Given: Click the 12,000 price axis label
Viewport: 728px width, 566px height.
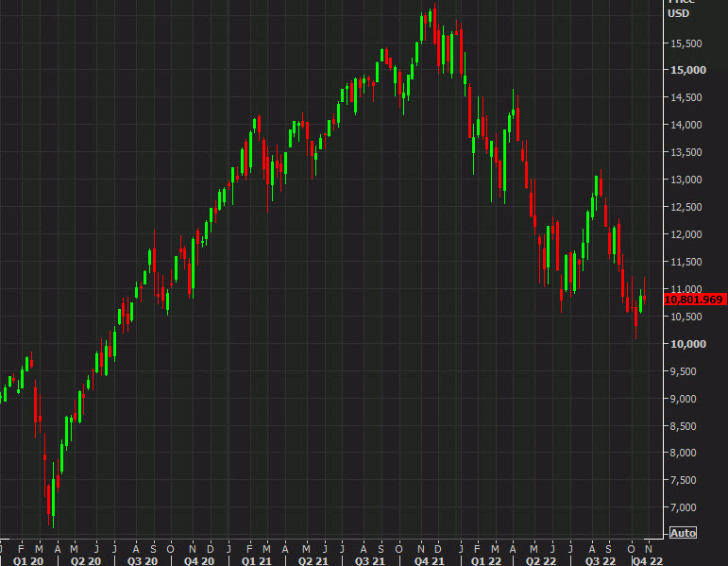Looking at the screenshot, I should click(x=686, y=234).
